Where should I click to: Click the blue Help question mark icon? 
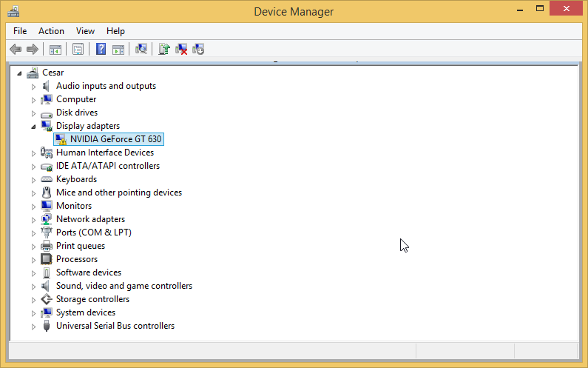pos(101,49)
